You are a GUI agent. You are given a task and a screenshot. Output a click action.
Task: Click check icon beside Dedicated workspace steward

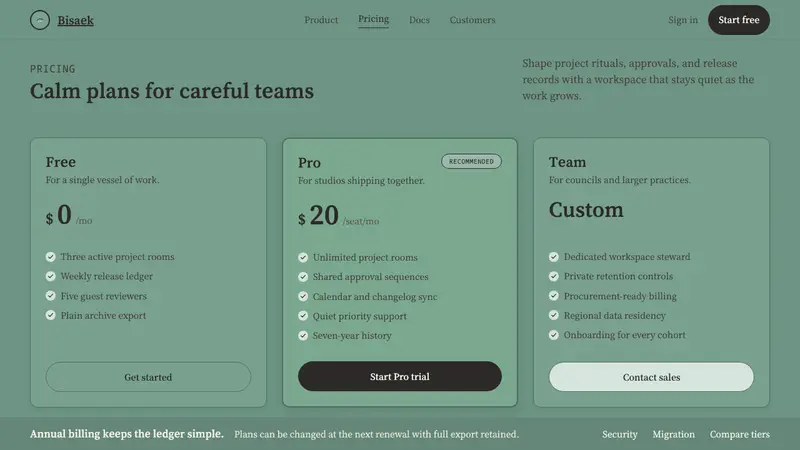tap(554, 257)
